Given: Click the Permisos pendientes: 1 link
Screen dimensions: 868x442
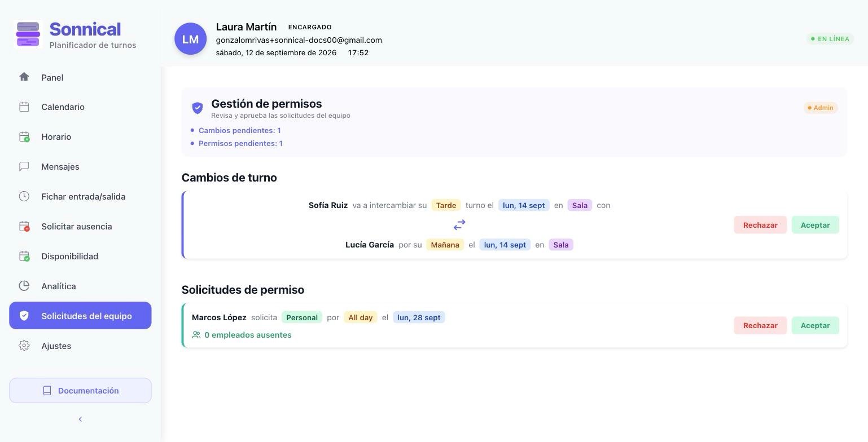Looking at the screenshot, I should click(x=240, y=143).
